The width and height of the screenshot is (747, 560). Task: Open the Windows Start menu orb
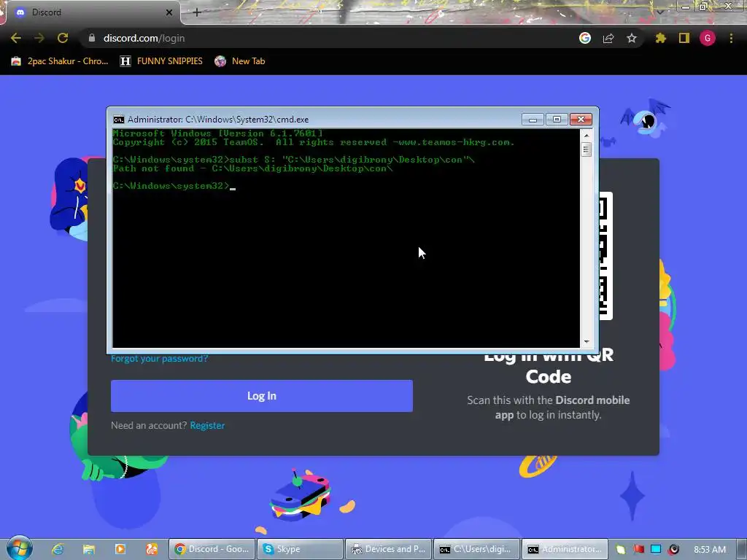point(20,548)
